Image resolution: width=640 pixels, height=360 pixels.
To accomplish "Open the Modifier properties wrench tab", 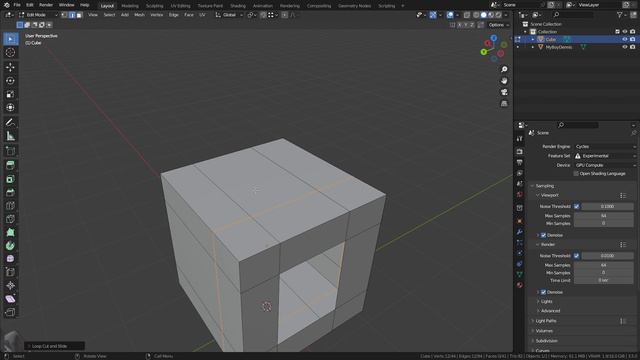I will click(x=520, y=231).
